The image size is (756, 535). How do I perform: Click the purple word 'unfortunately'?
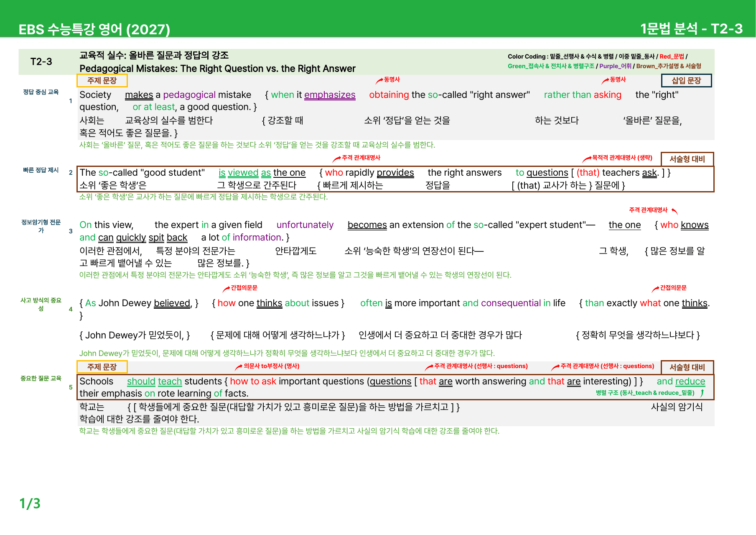305,225
